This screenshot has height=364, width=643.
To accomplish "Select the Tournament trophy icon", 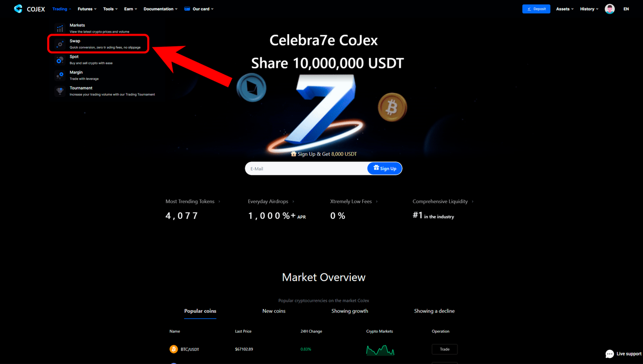I will [x=60, y=91].
